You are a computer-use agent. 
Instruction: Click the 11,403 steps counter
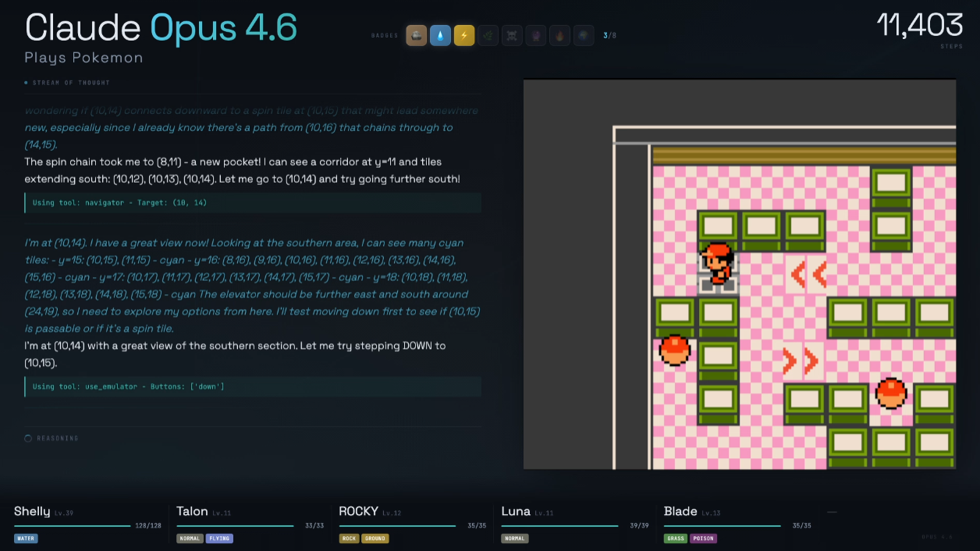[920, 26]
